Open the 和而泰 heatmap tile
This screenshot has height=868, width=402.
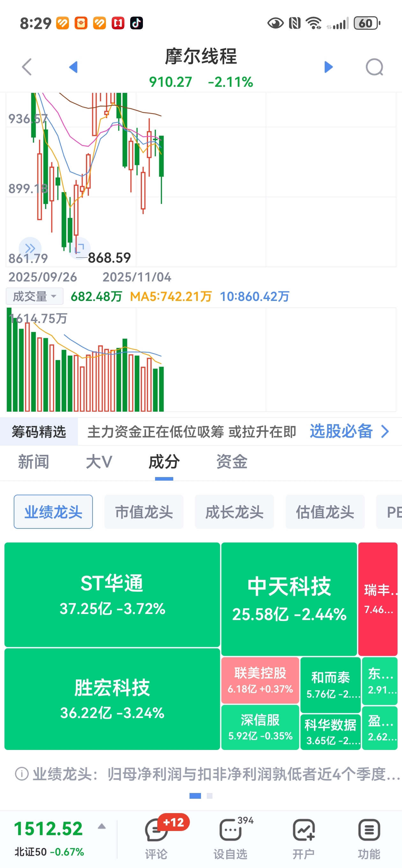click(x=331, y=685)
